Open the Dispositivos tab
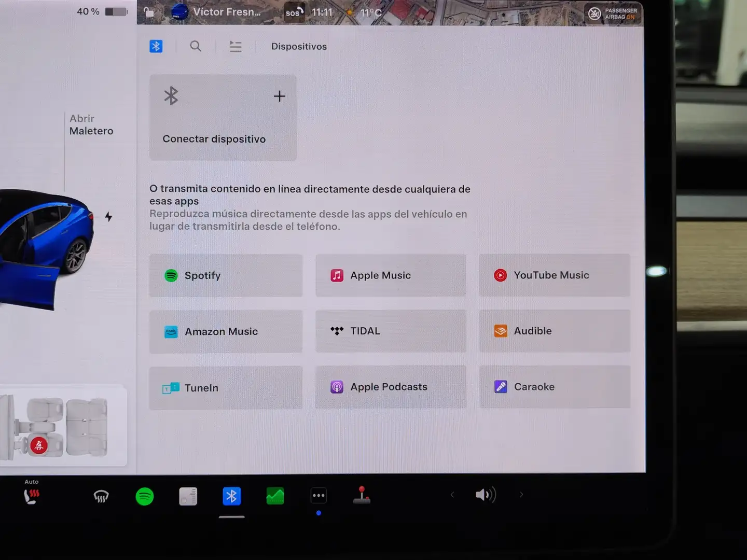This screenshot has width=747, height=560. click(299, 47)
